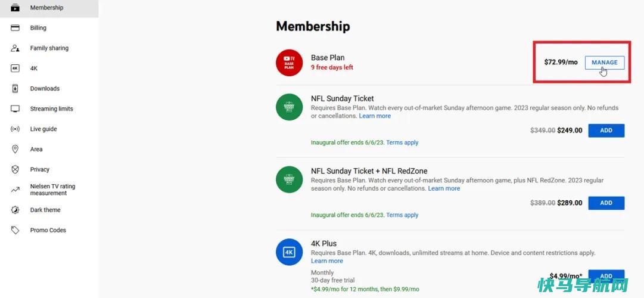Screen dimensions: 644x298
Task: Open the Live guide broadcast icon
Action: pyautogui.click(x=15, y=129)
